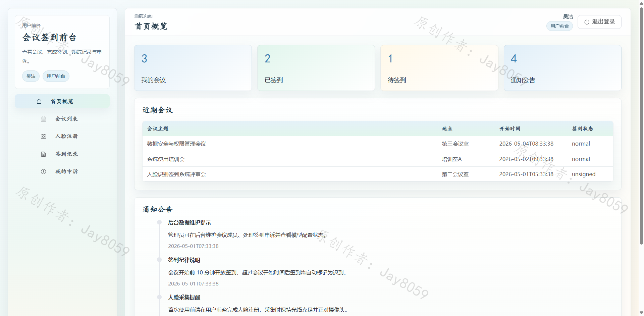Click the 吴洁 tag in sidebar card
644x316 pixels.
[x=31, y=76]
